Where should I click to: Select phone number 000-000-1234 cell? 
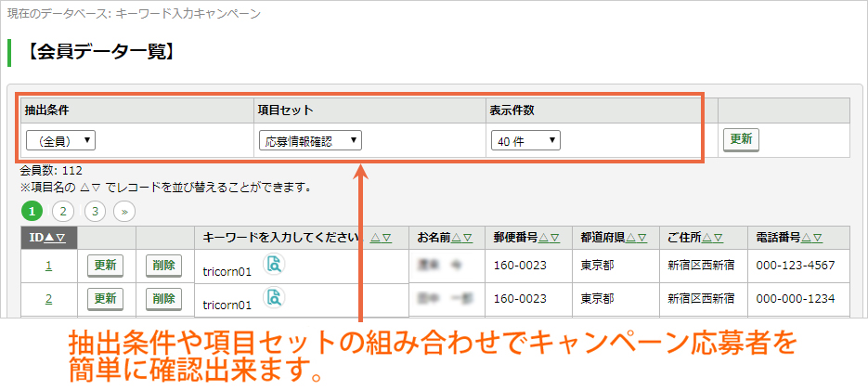click(x=798, y=299)
